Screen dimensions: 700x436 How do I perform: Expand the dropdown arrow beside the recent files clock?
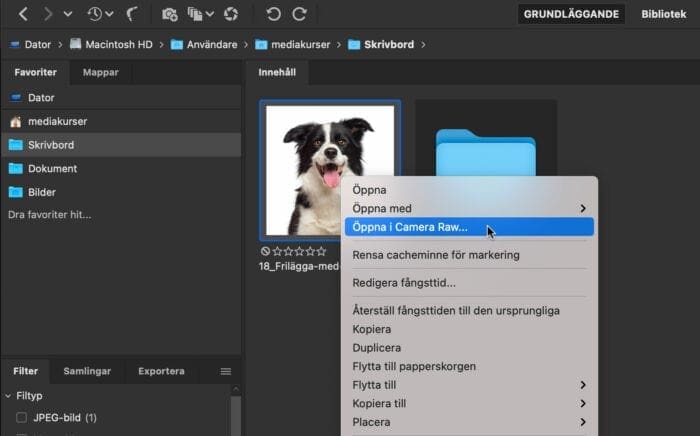coord(109,14)
